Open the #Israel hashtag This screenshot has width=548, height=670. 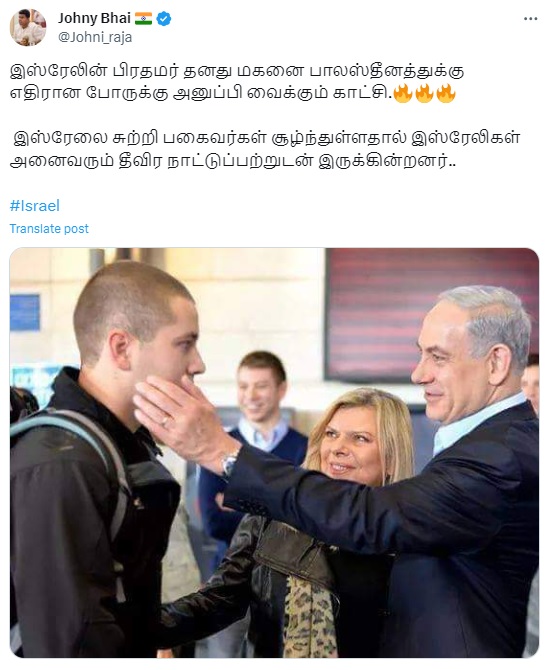pos(35,206)
